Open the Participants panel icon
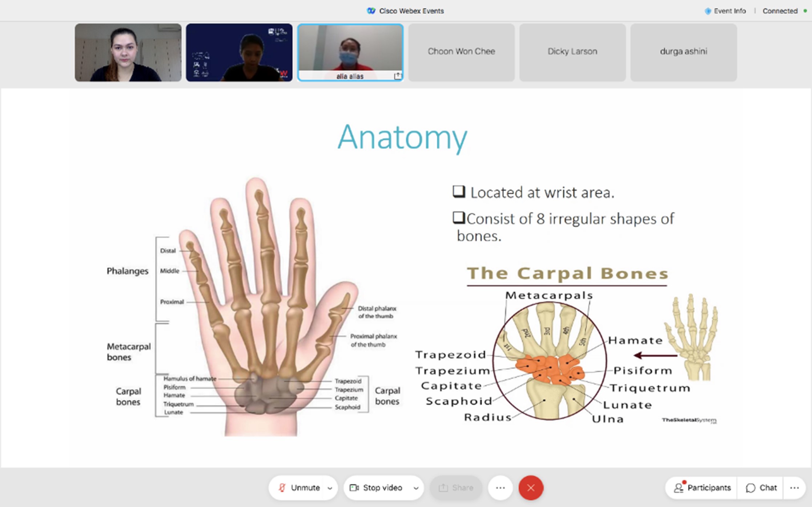The width and height of the screenshot is (812, 507). (x=679, y=488)
